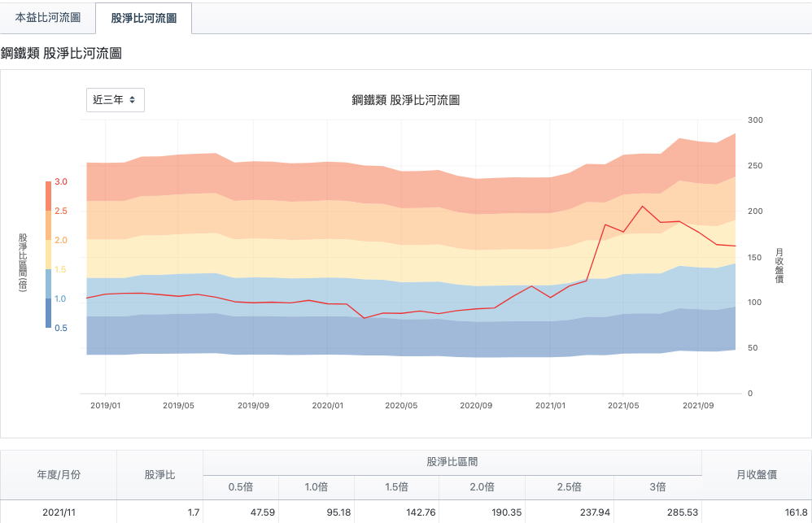
Task: Click the chart title 鋼鐵類 股淨比河流圖
Action: click(405, 100)
